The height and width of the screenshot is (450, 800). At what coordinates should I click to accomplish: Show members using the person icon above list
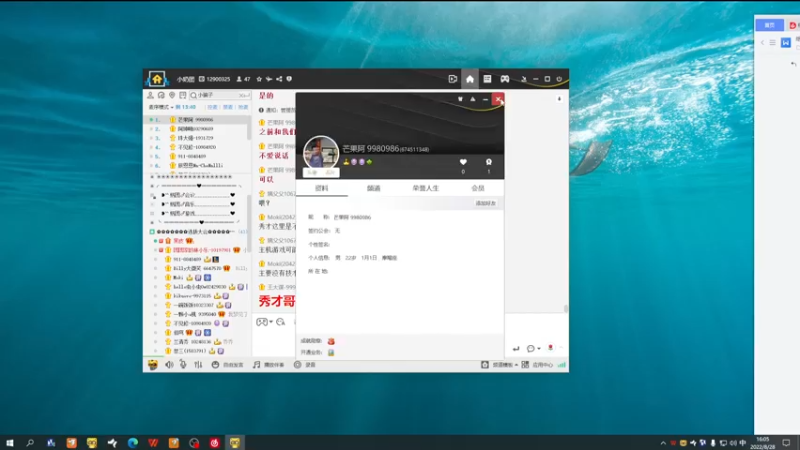pyautogui.click(x=151, y=95)
